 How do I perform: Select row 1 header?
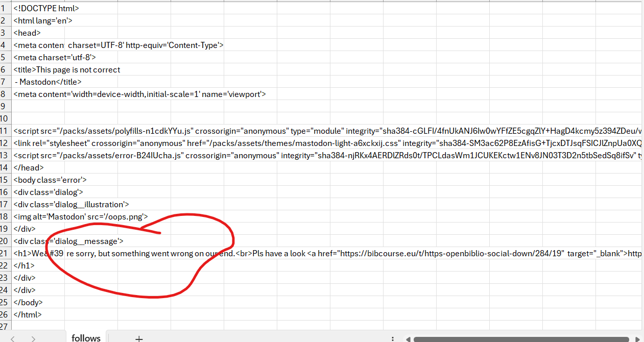tap(5, 8)
